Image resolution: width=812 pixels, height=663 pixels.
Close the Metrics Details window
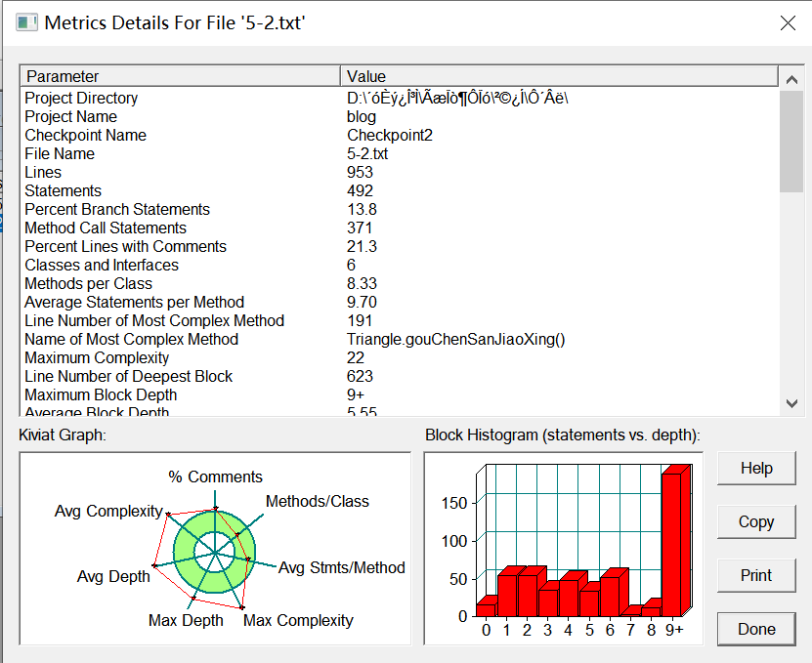tap(788, 22)
